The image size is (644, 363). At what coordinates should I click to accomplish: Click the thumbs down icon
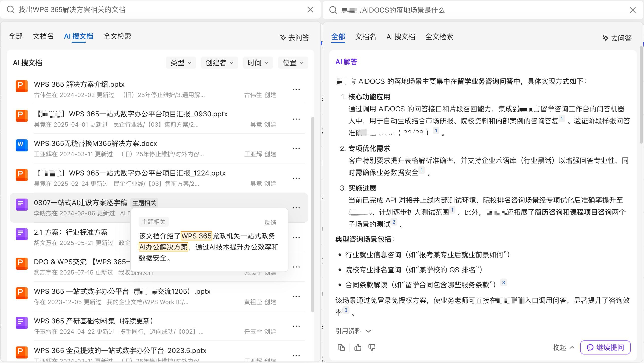tap(372, 347)
